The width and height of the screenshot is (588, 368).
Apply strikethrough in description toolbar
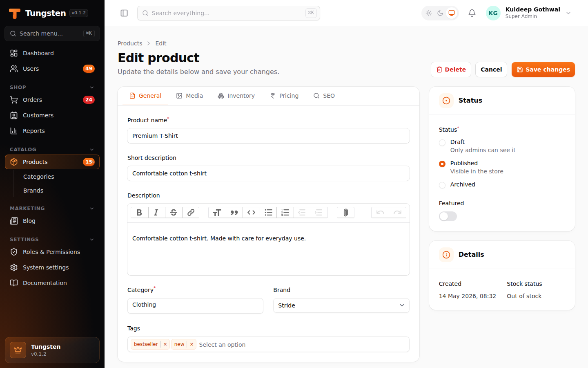coord(174,213)
